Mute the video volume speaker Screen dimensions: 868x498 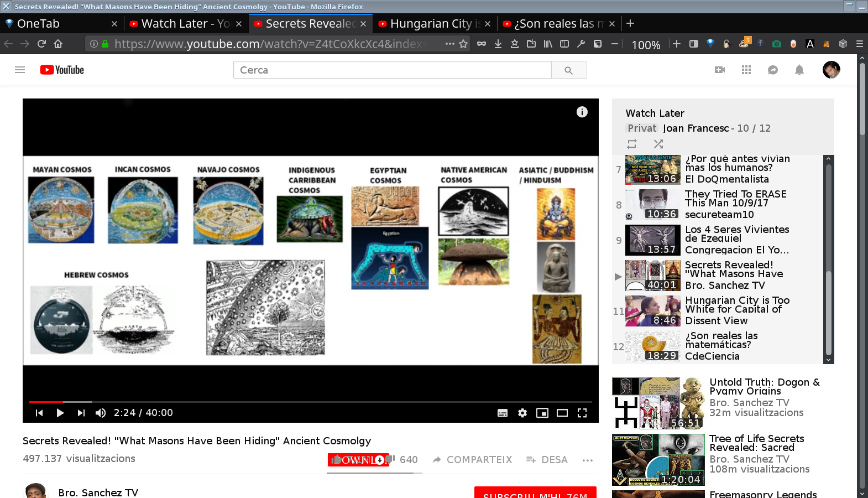click(x=101, y=413)
